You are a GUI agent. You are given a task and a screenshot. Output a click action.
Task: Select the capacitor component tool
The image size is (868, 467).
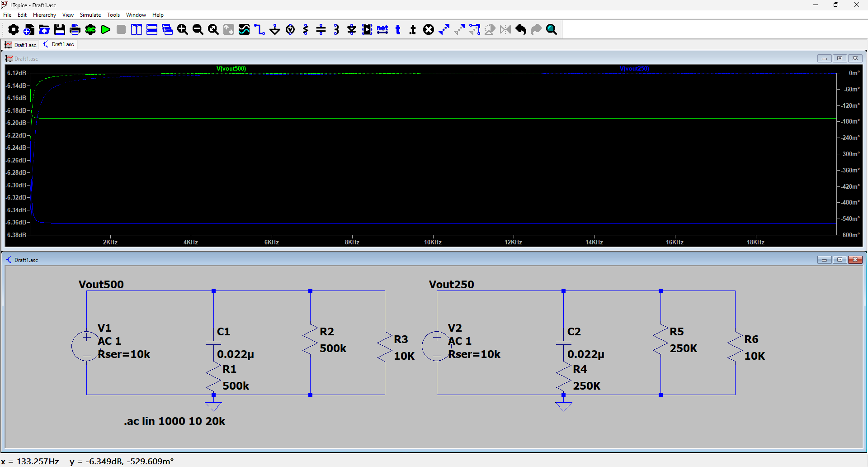coord(321,30)
